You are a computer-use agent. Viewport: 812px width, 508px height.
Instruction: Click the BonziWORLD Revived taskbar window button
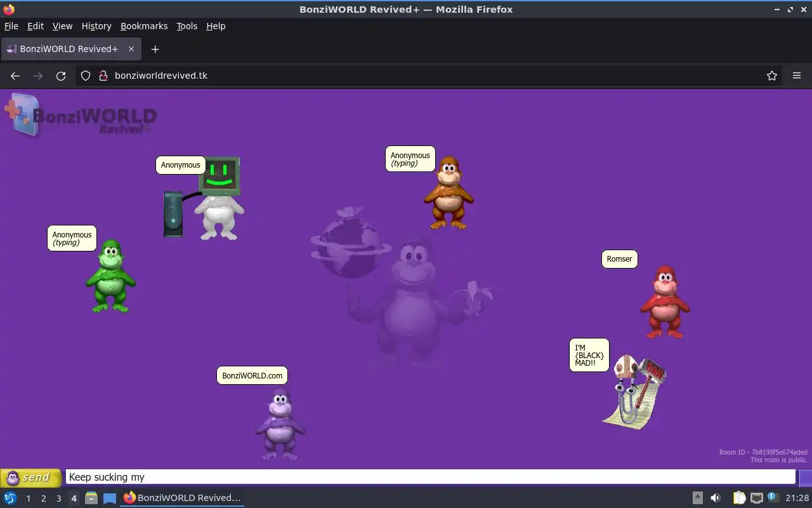click(182, 498)
